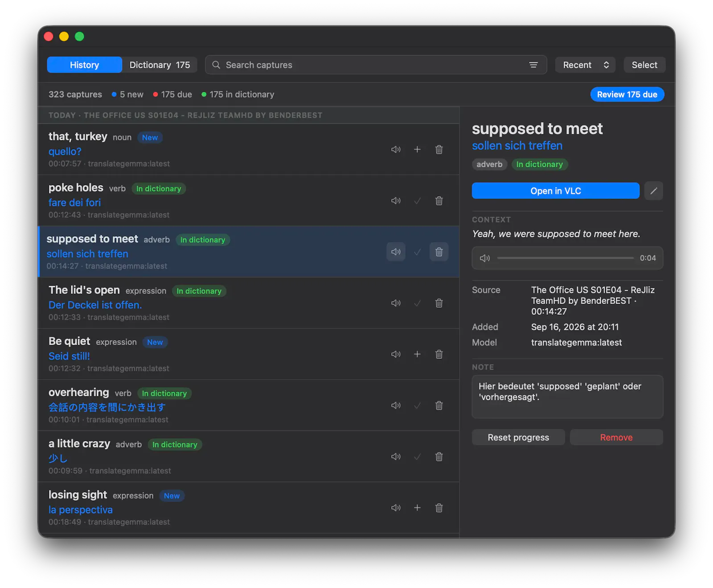Play audio for 'poke holes' capture
This screenshot has height=588, width=713.
(x=396, y=201)
